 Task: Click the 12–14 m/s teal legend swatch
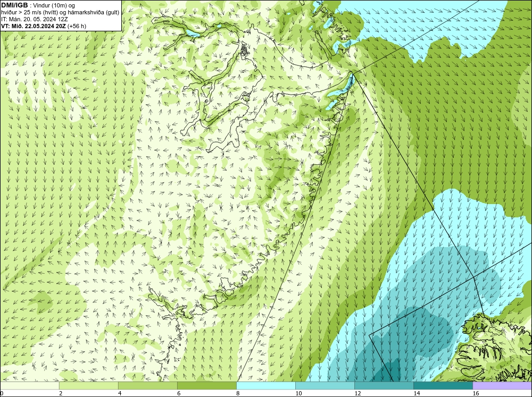click(x=384, y=385)
